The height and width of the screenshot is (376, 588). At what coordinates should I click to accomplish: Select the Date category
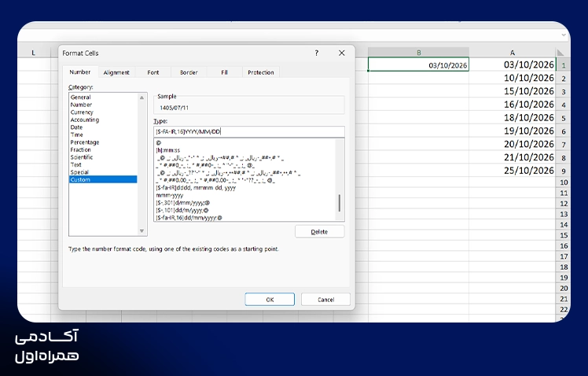tap(76, 127)
